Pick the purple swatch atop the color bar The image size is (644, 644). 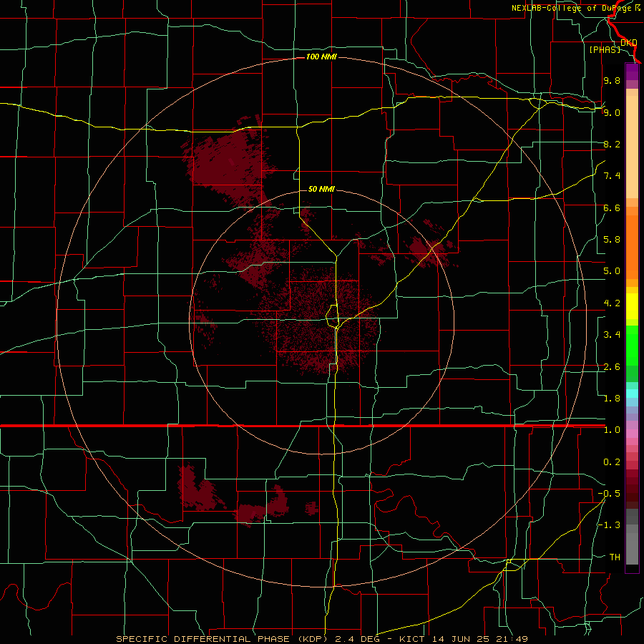coord(632,72)
